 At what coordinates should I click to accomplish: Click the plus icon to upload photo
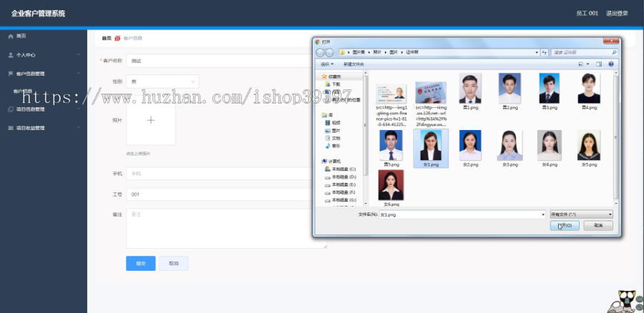click(x=151, y=120)
